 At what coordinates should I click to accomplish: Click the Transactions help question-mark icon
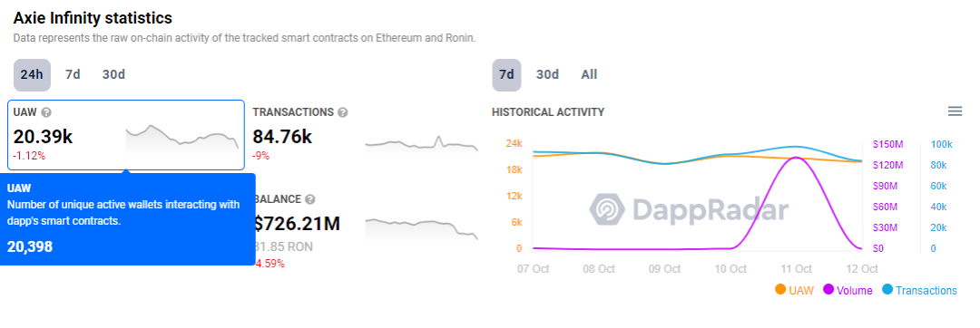coord(342,113)
